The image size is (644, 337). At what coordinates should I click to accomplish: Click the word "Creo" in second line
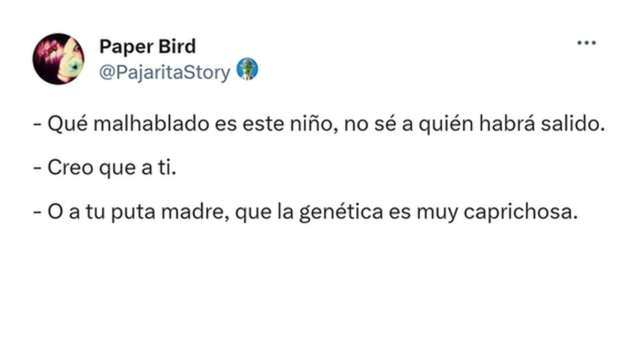click(70, 167)
